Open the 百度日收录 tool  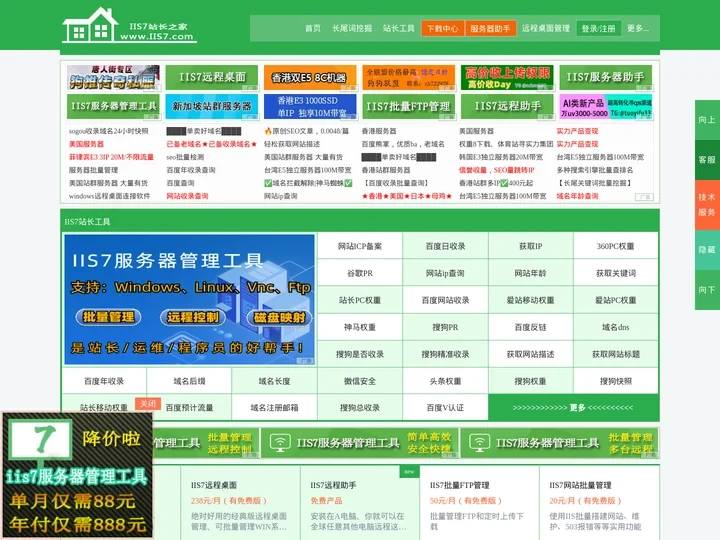445,246
